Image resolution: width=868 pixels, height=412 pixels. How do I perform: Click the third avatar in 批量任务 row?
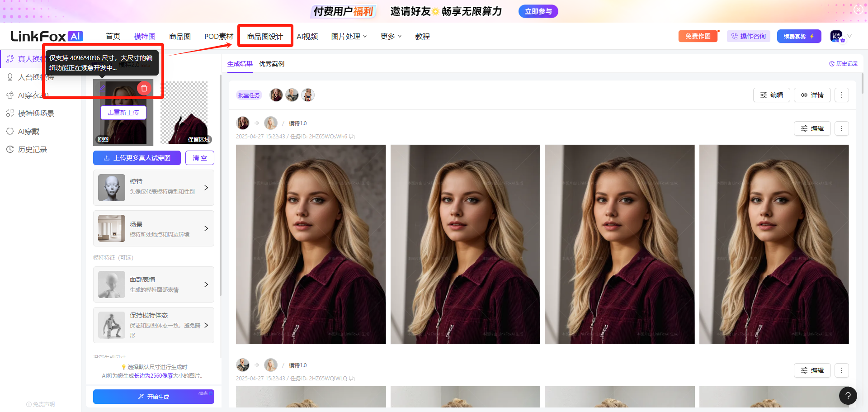click(x=308, y=95)
